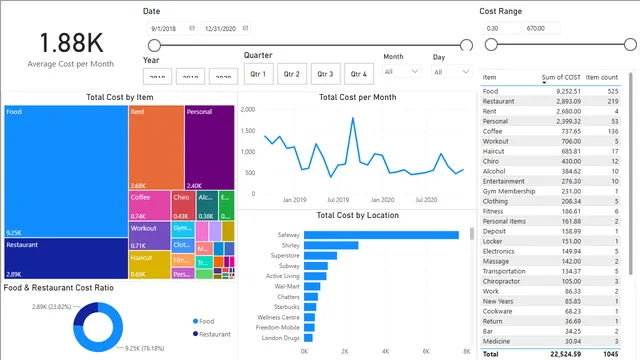Viewport: 640px width, 360px height.
Task: Click the Active Living bar
Action: 315,276
